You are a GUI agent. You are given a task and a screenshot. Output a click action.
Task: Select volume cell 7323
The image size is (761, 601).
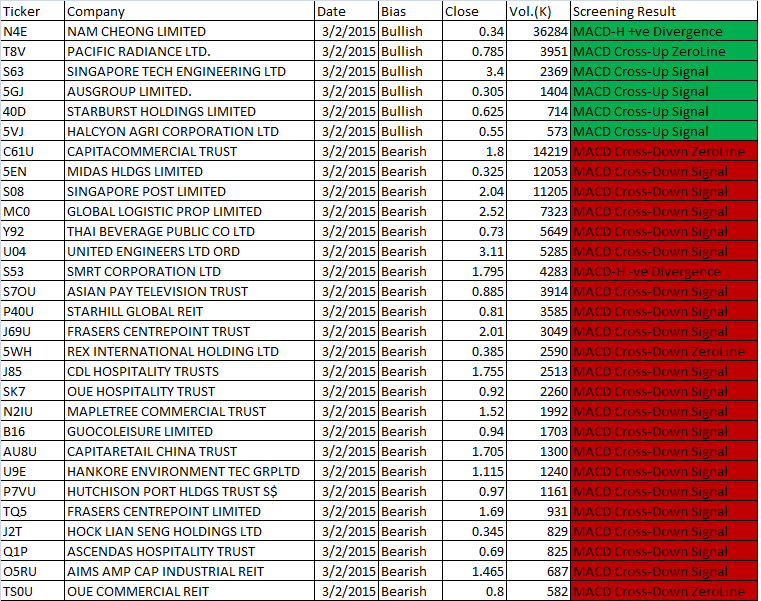[x=538, y=211]
